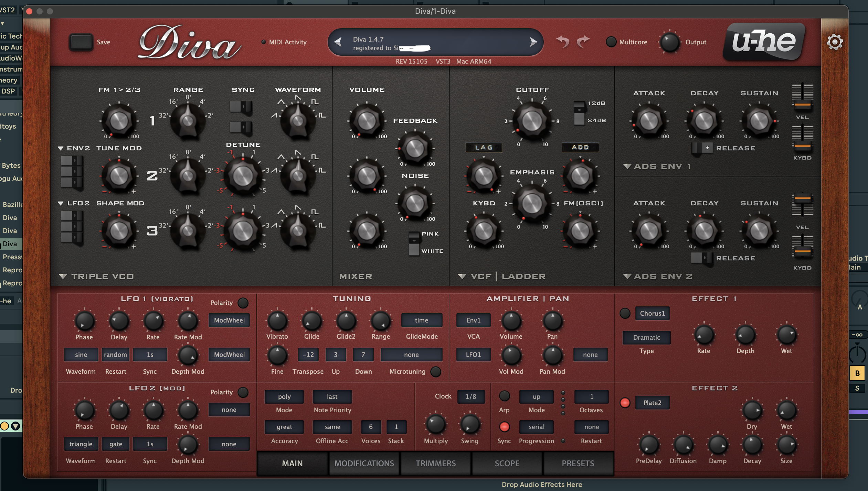Click the filter ADD label button
This screenshot has width=868, height=491.
pos(580,147)
